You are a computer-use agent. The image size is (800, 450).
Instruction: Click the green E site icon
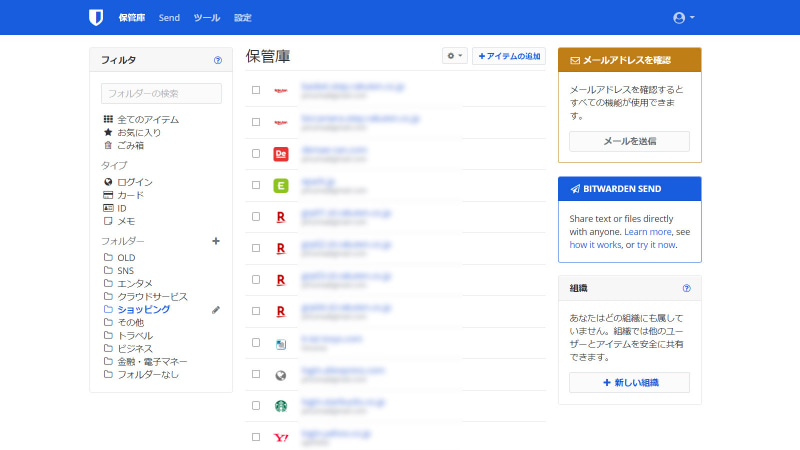(281, 186)
